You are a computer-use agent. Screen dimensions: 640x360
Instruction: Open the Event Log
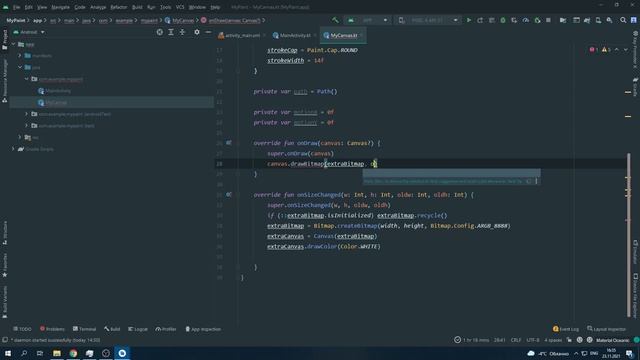pos(566,329)
